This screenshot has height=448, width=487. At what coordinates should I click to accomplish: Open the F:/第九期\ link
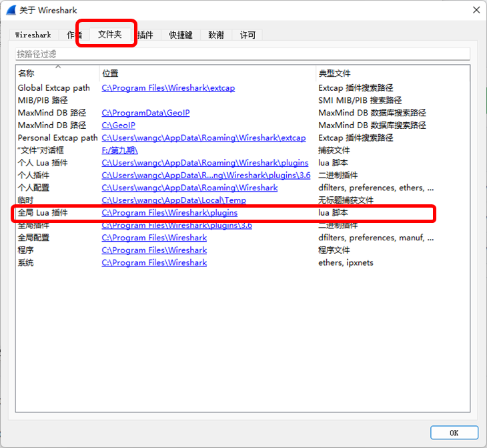(119, 150)
